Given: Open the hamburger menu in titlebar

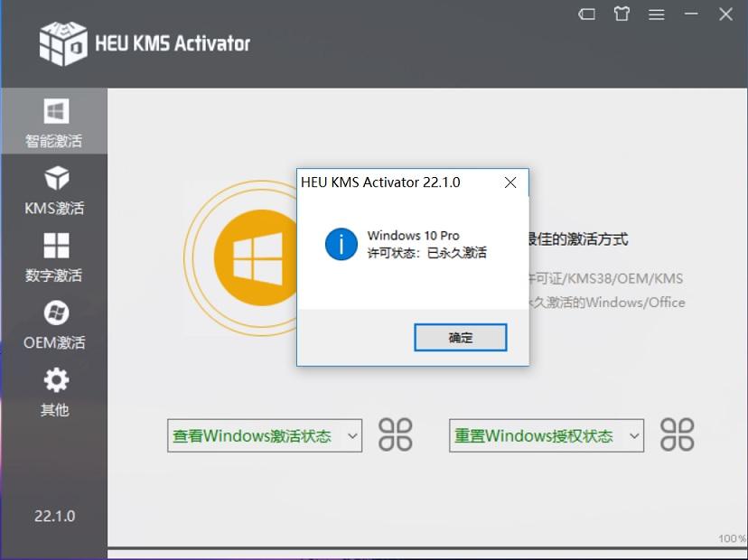Looking at the screenshot, I should click(x=657, y=14).
